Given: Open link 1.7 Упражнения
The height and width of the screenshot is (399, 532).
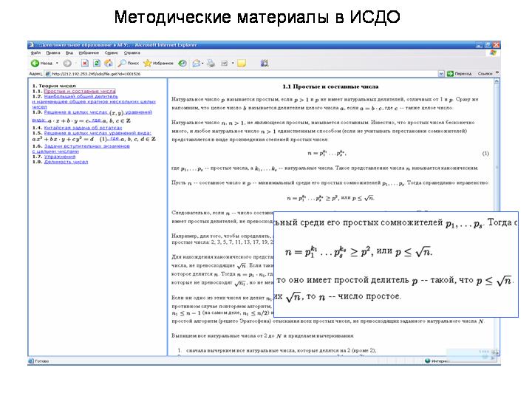Looking at the screenshot, I should [x=60, y=157].
